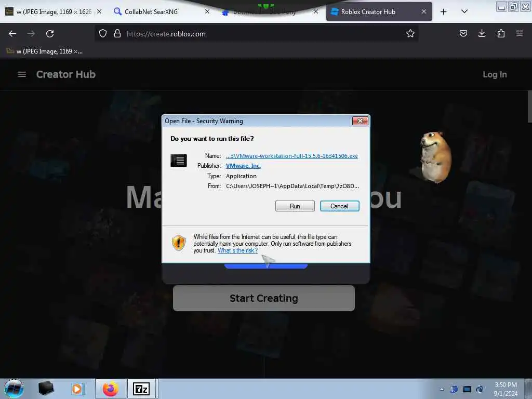Screen dimensions: 532x399
Task: Click the Creator Hub title
Action: (66, 74)
